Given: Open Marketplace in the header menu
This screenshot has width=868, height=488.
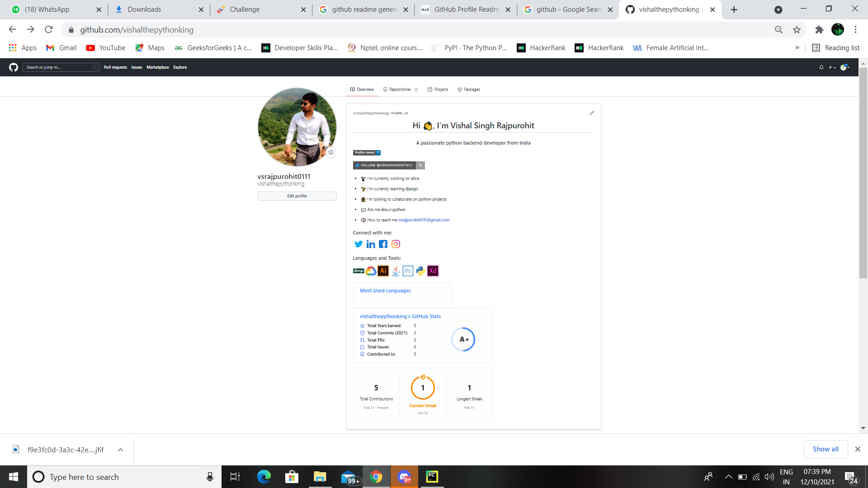Looking at the screenshot, I should point(157,67).
